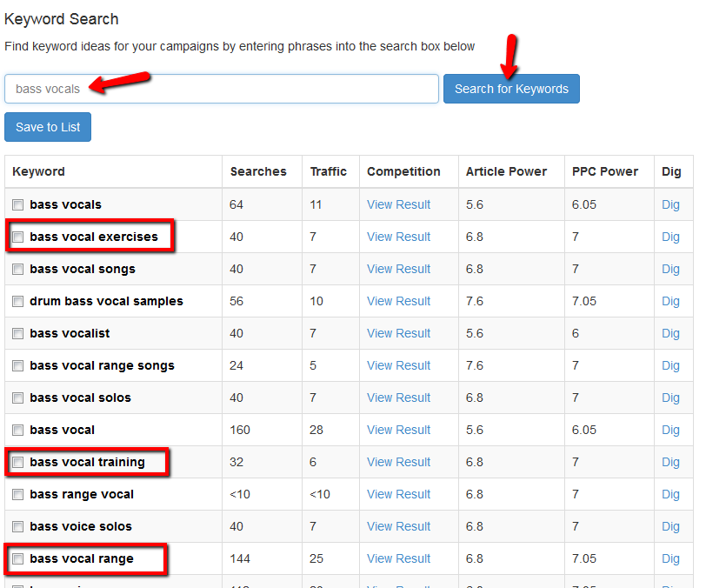This screenshot has width=706, height=588.
Task: Click the Article Power column header
Action: coord(506,171)
